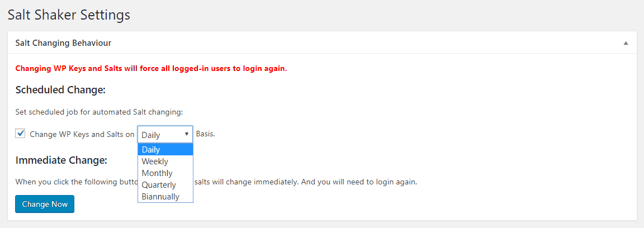Open the schedule frequency dropdown showing Daily

click(165, 134)
